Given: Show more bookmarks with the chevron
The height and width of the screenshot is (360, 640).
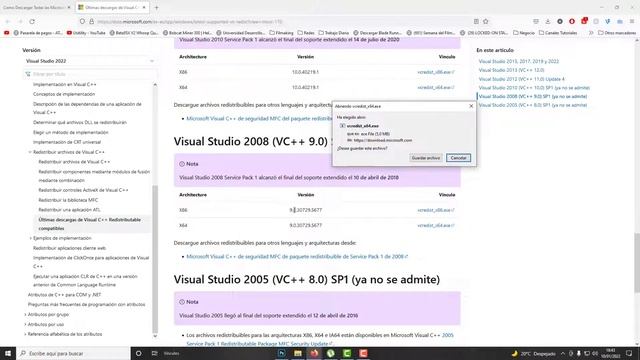Looking at the screenshot, I should click(x=591, y=33).
